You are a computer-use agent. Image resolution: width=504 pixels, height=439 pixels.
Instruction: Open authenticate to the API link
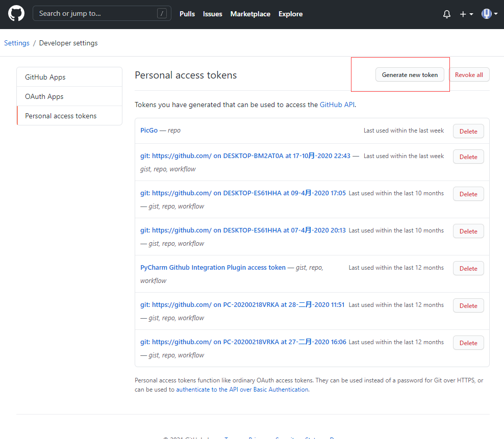(242, 390)
